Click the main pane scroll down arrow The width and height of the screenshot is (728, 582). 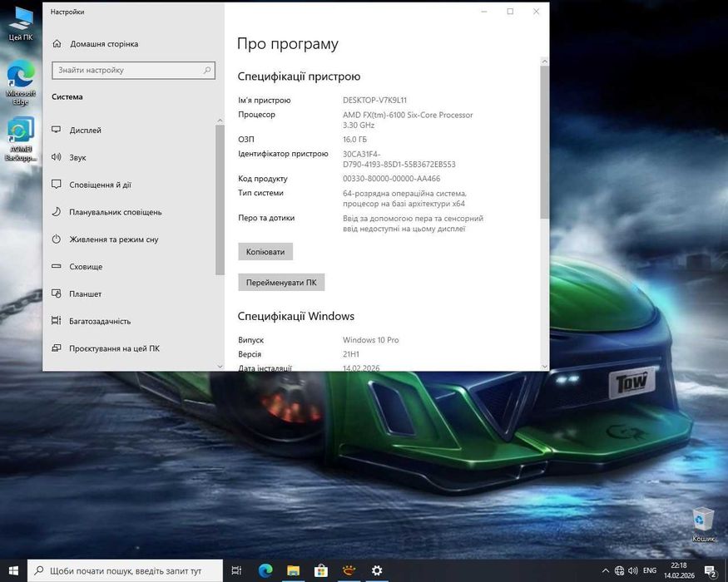click(x=545, y=366)
